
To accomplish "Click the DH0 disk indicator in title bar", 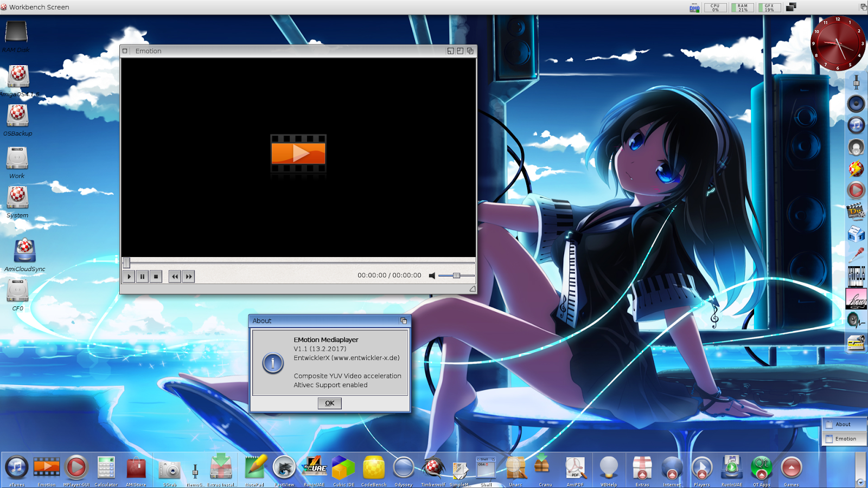I will [x=694, y=8].
